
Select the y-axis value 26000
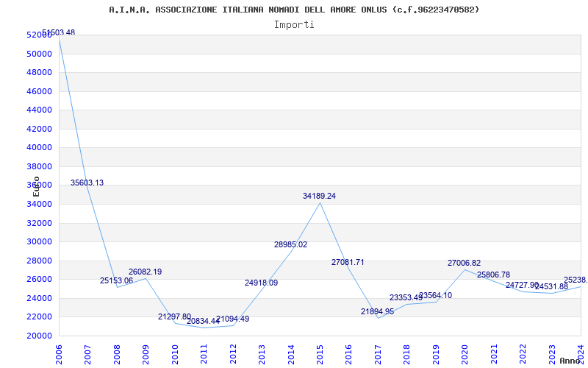(39, 280)
